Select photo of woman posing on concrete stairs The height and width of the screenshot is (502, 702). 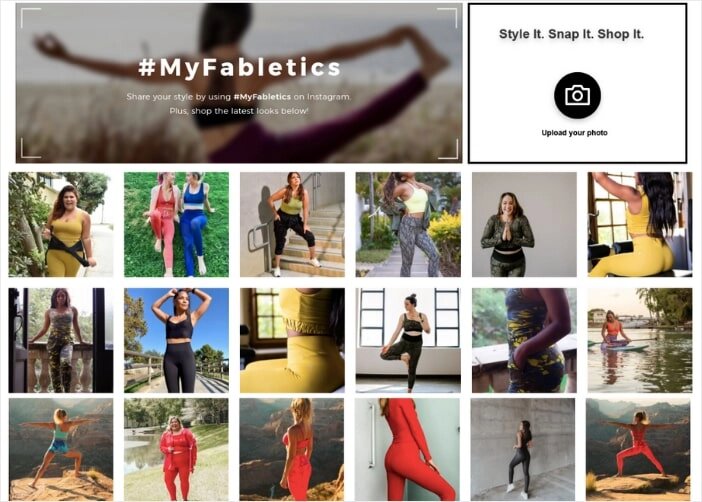292,224
